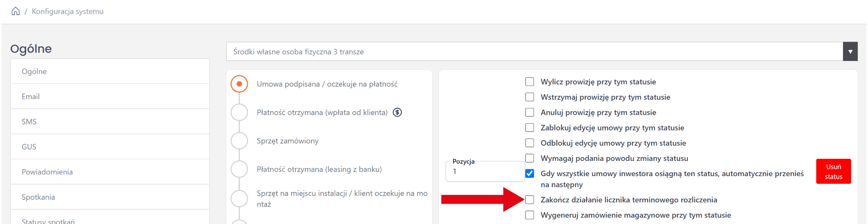Select Sprzęt zamówiony status circle

pos(239,141)
